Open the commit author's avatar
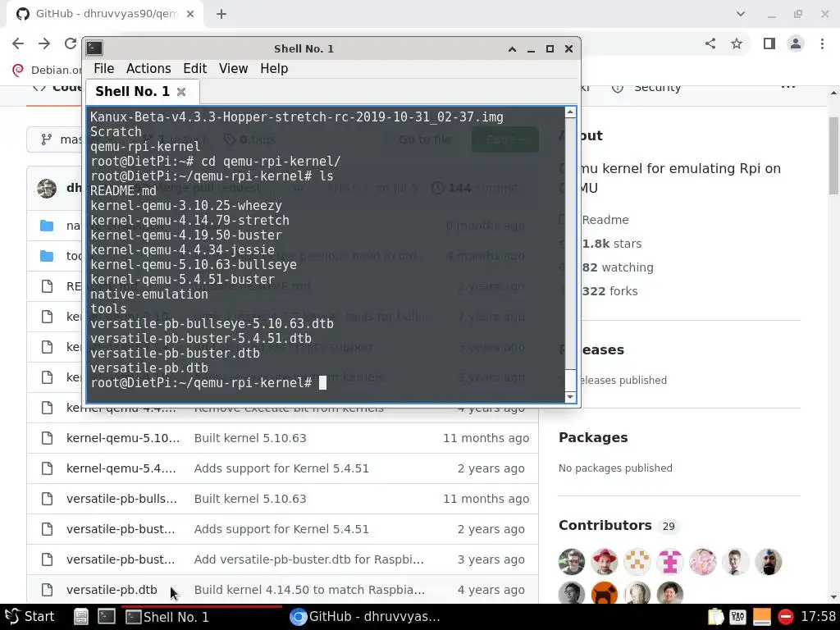 click(x=47, y=188)
